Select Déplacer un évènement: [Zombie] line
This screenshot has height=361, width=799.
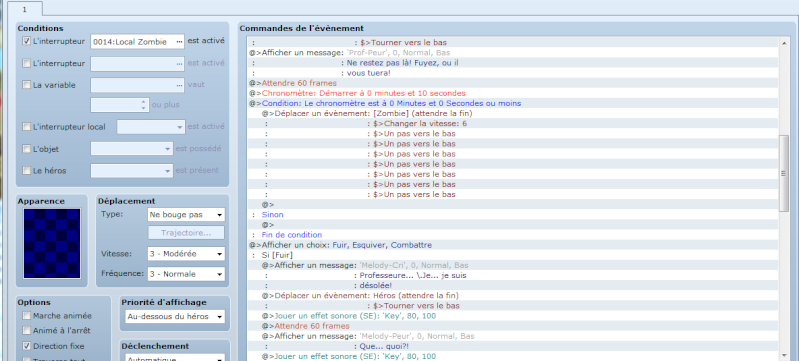coord(512,113)
